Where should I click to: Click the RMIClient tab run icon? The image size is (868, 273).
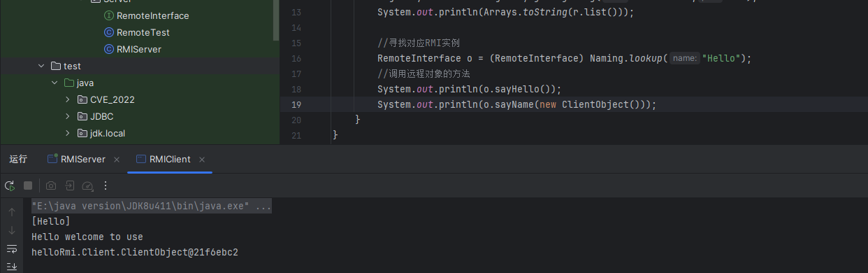(x=141, y=159)
